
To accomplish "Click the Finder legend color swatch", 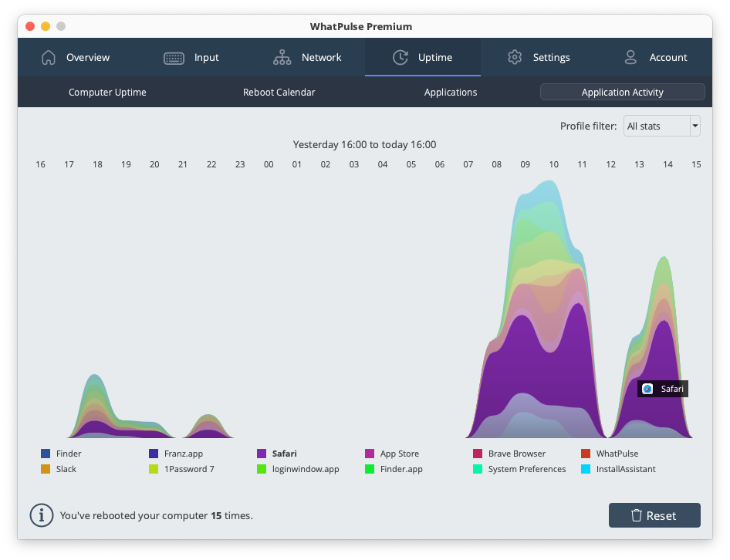I will coord(44,454).
